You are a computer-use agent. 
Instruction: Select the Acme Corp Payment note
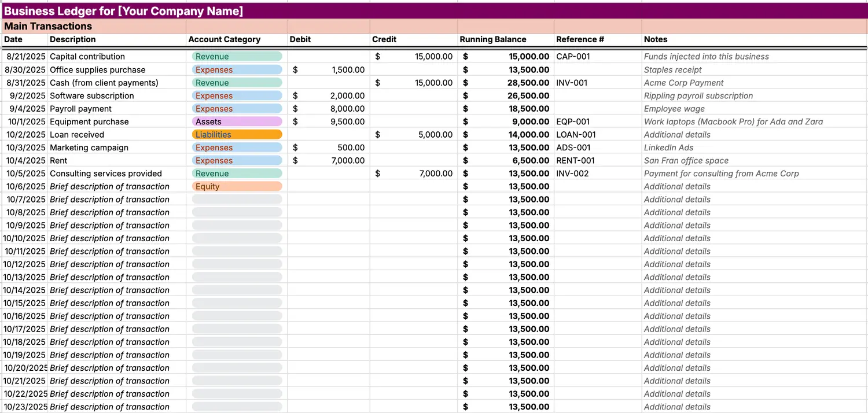point(755,83)
